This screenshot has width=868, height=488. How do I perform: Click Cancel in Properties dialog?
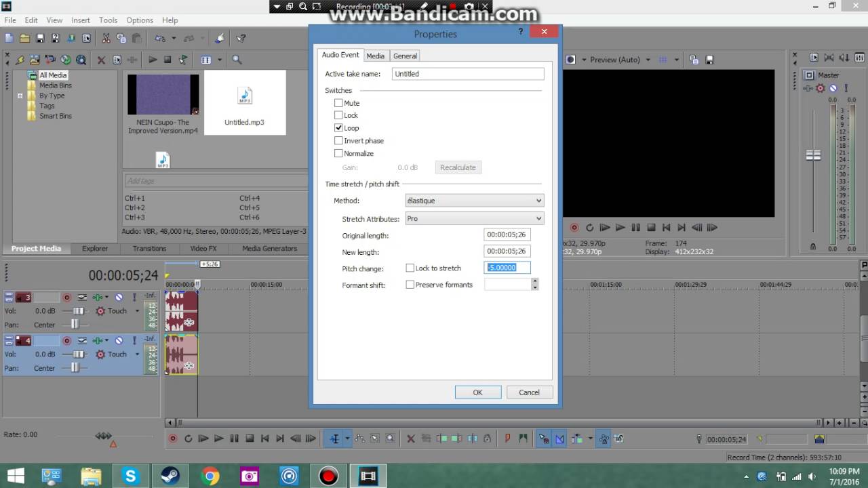click(x=529, y=392)
